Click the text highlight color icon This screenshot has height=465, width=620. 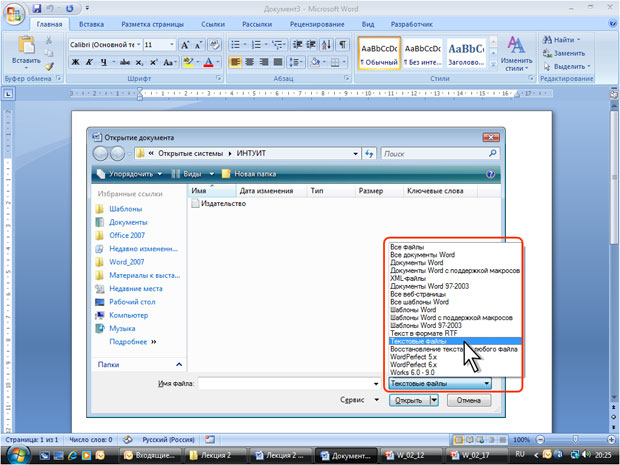188,62
